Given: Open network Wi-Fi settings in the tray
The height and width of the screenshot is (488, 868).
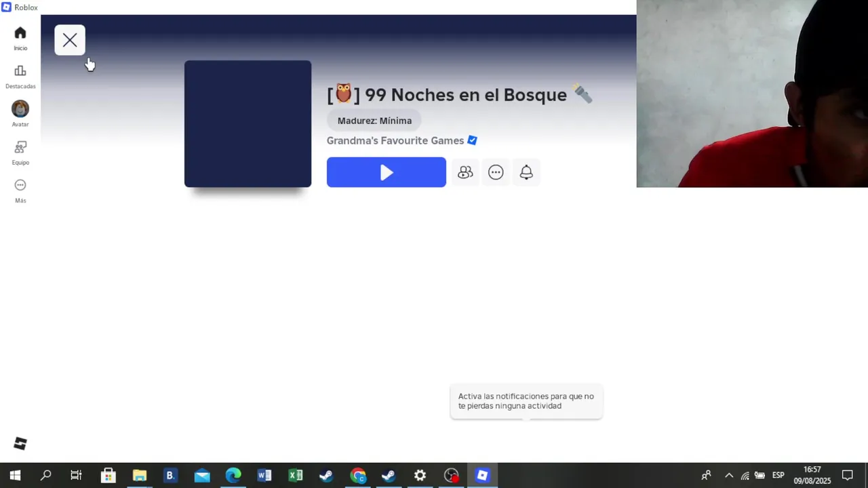Looking at the screenshot, I should 745,476.
